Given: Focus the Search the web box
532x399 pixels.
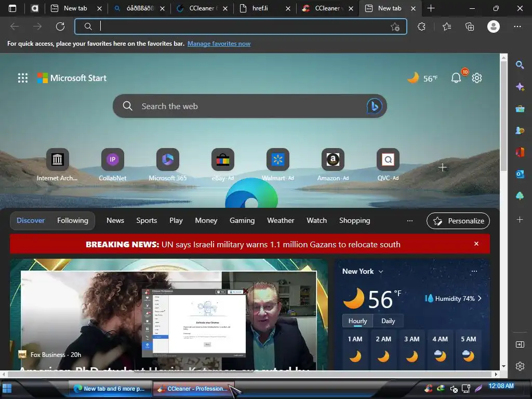Looking at the screenshot, I should point(249,106).
